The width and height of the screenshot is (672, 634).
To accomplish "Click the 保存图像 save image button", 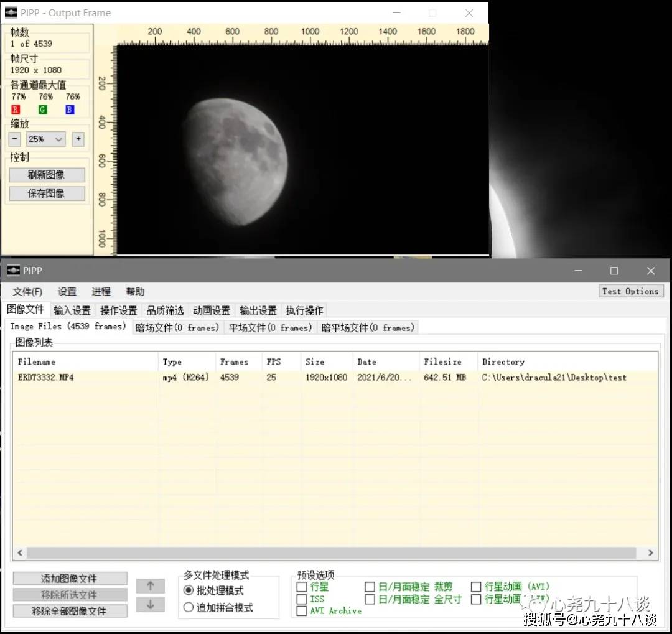I will coord(47,193).
